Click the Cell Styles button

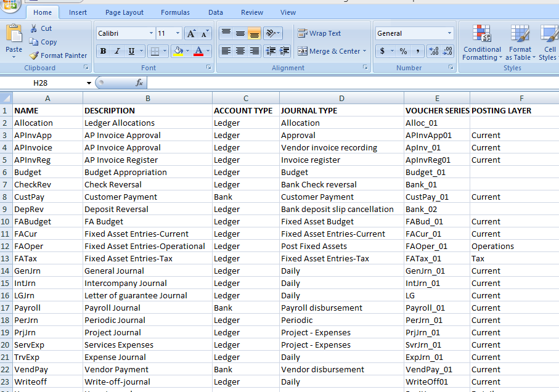coord(548,43)
